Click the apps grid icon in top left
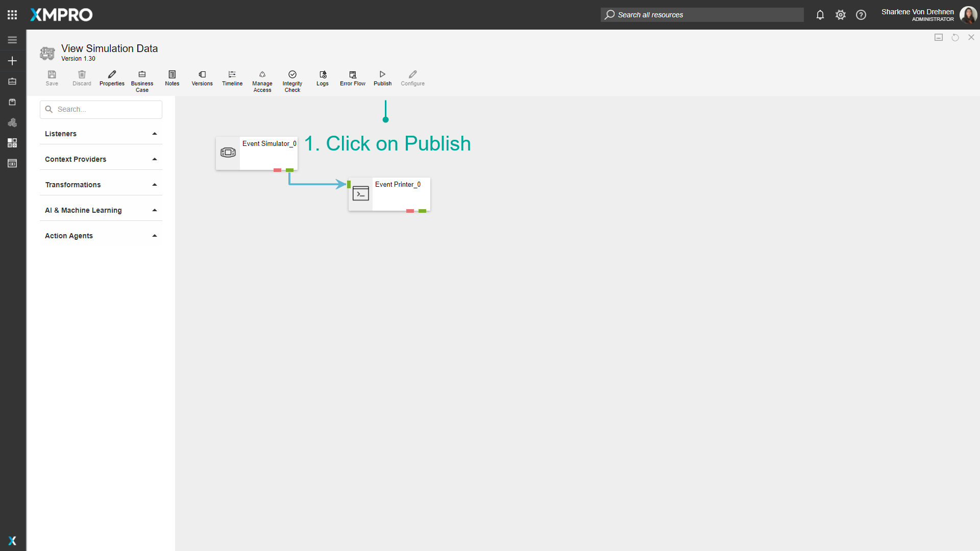 click(12, 15)
